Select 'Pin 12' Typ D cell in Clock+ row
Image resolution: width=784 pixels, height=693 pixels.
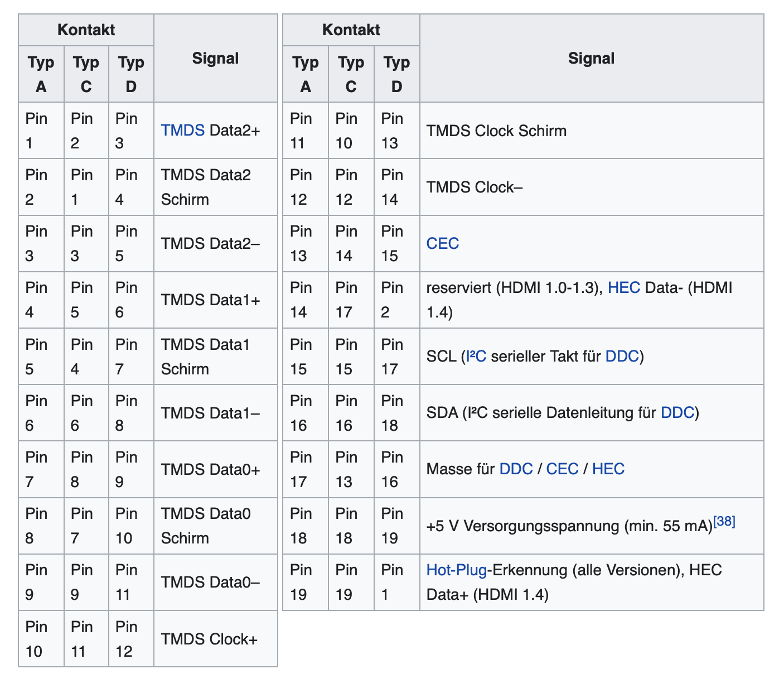pos(132,639)
